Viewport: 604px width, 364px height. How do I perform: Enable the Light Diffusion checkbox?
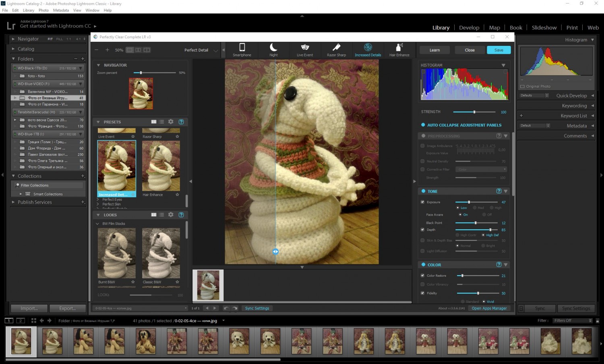[x=422, y=251]
